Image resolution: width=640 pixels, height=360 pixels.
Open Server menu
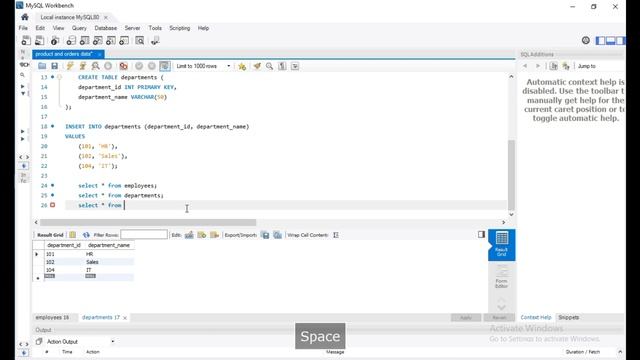click(132, 28)
